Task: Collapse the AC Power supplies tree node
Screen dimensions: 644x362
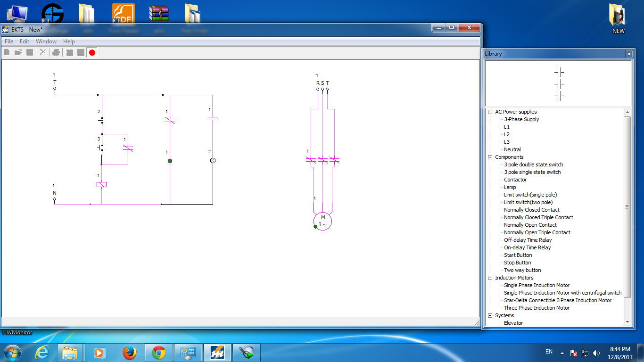Action: pyautogui.click(x=490, y=112)
